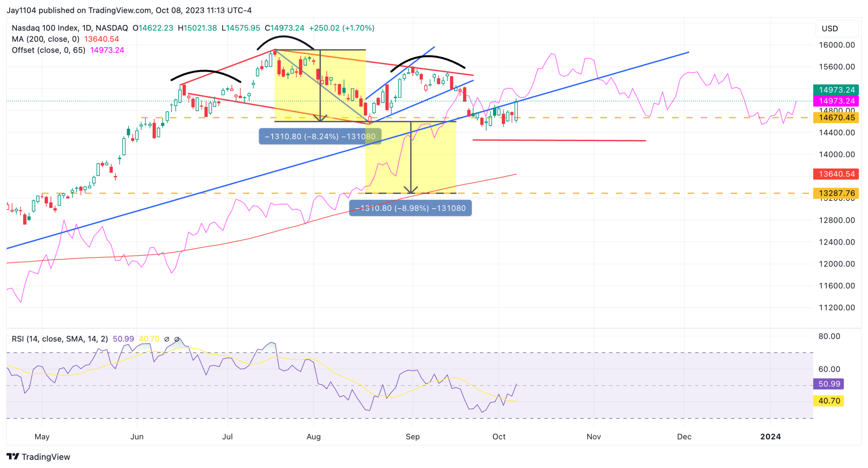Select the −1310.80 (−8.24%) measurement label
868x468 pixels.
click(320, 136)
